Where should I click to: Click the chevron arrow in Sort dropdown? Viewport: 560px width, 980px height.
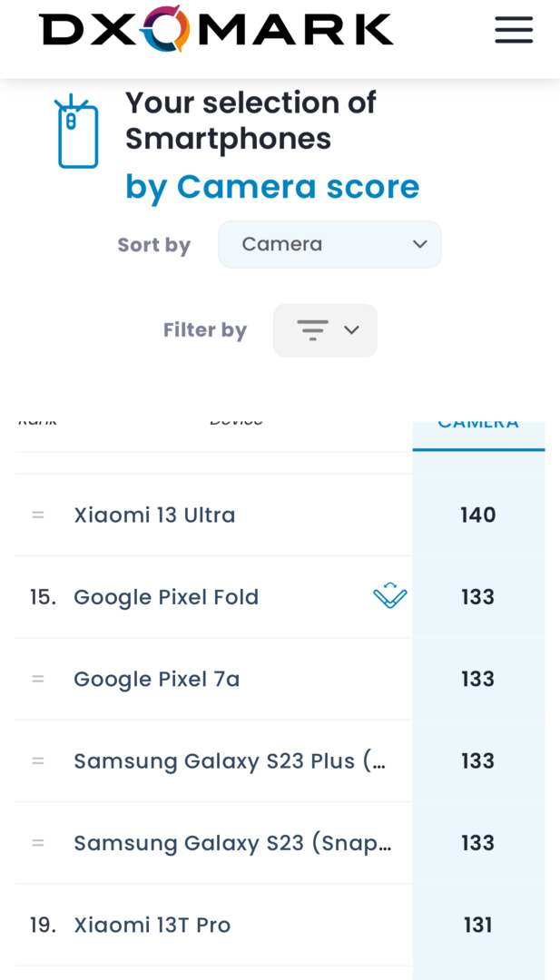pyautogui.click(x=419, y=244)
